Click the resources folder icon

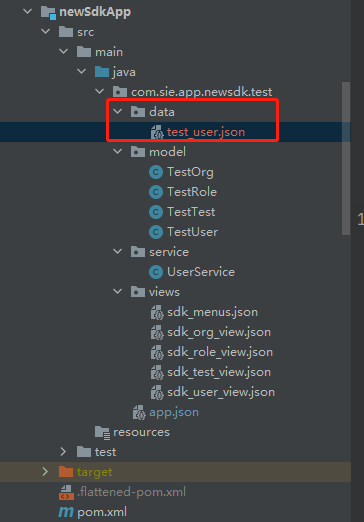(102, 432)
